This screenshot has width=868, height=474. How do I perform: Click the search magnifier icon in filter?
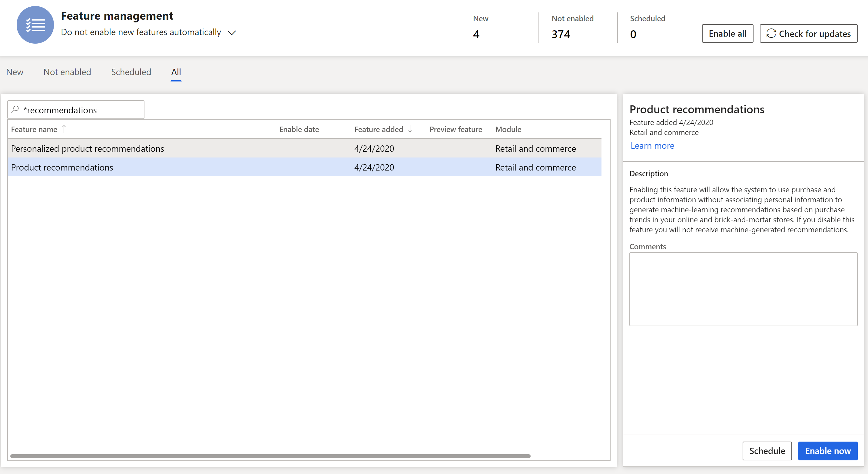15,110
